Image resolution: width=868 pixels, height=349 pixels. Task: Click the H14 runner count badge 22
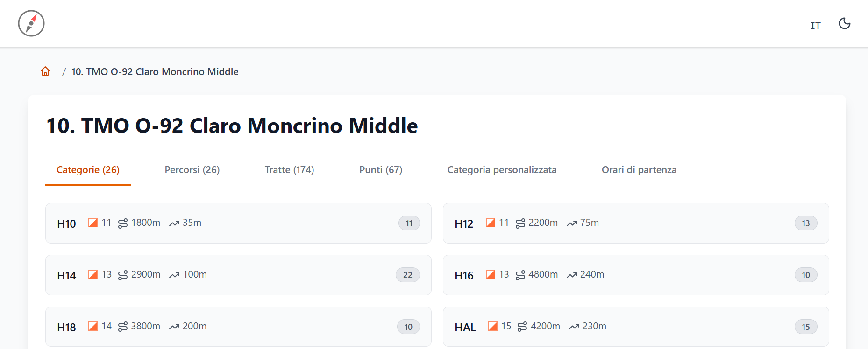point(407,275)
